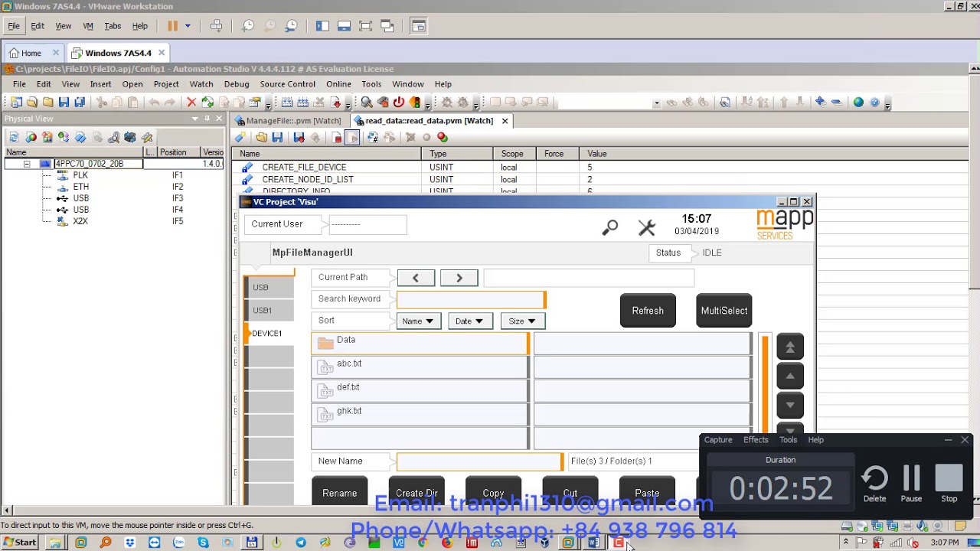Click the Skype icon in Windows taskbar

pyautogui.click(x=203, y=543)
